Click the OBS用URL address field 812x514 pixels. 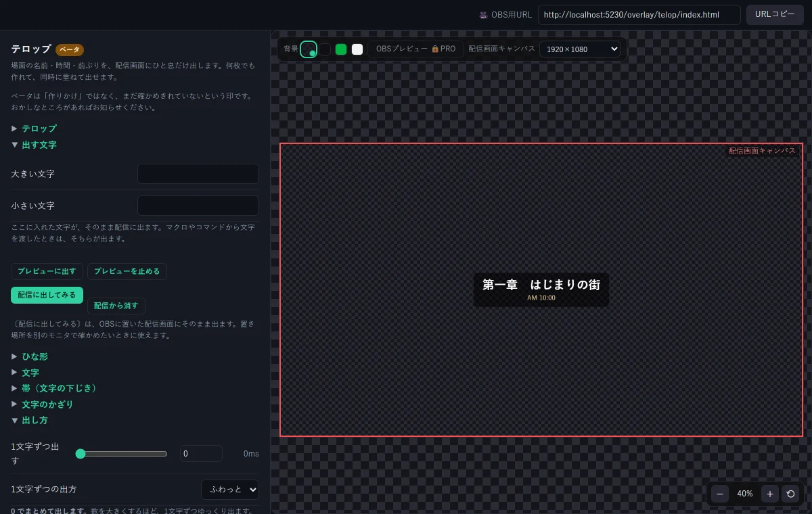(x=639, y=15)
